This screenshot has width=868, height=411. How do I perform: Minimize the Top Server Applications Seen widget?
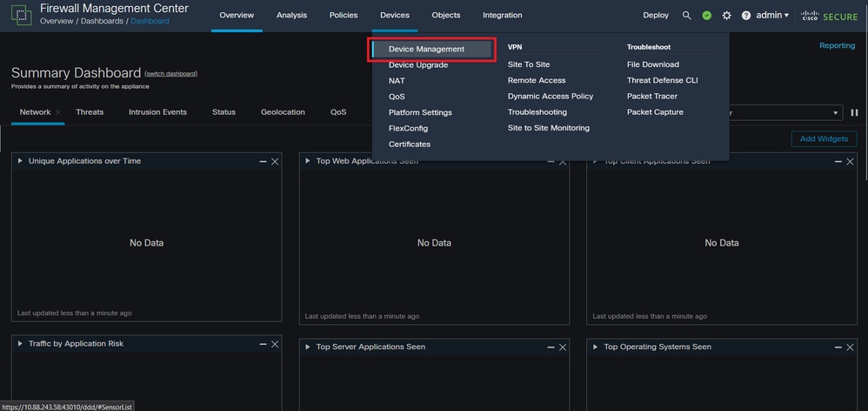coord(551,347)
